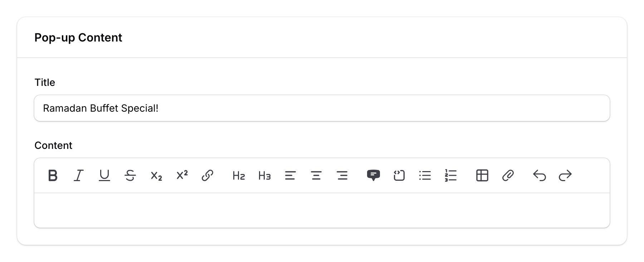
Task: Apply Heading 3 style
Action: point(264,175)
